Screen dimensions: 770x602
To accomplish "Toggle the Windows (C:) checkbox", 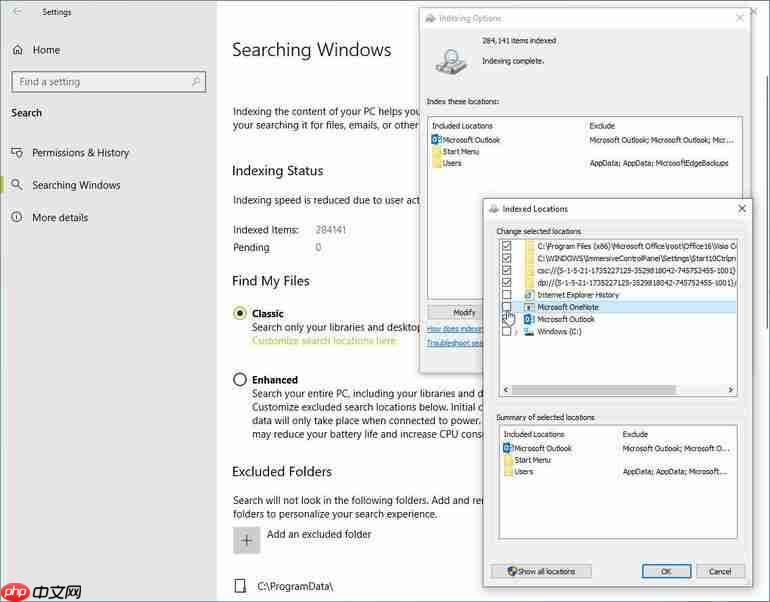I will pyautogui.click(x=507, y=332).
